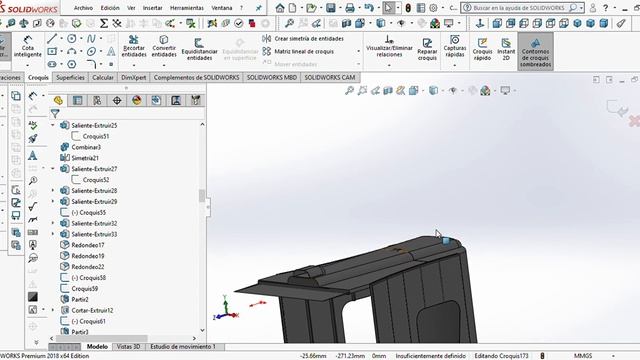Expand the Saliente-Extruir32 feature
The image size is (640, 360).
pos(53,223)
